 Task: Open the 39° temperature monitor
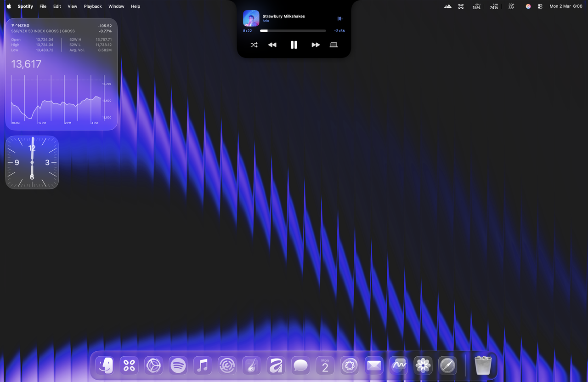click(x=511, y=6)
